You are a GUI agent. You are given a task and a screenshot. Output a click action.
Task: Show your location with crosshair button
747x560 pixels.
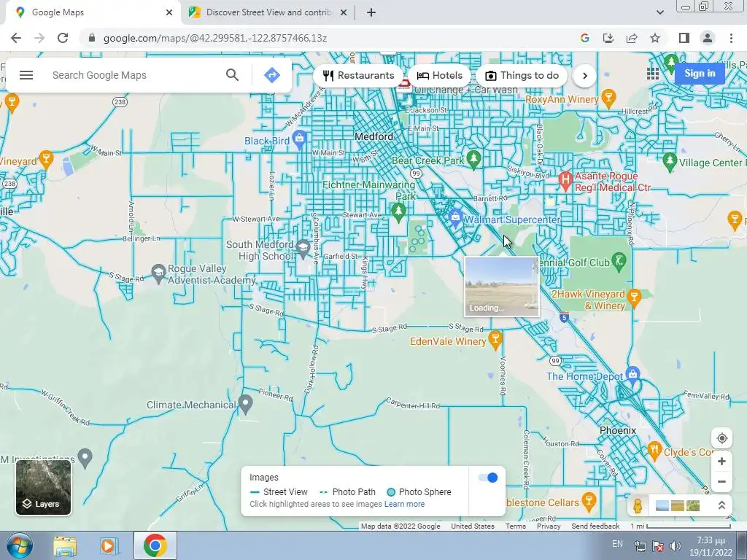[721, 438]
